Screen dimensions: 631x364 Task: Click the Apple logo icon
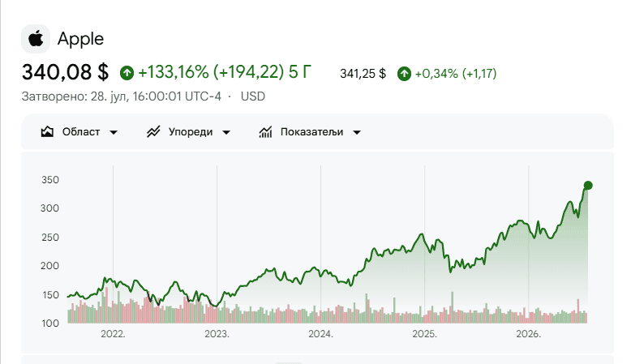(36, 39)
